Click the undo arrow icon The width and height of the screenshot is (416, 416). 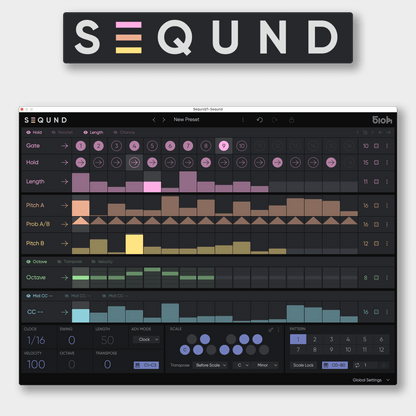click(260, 120)
